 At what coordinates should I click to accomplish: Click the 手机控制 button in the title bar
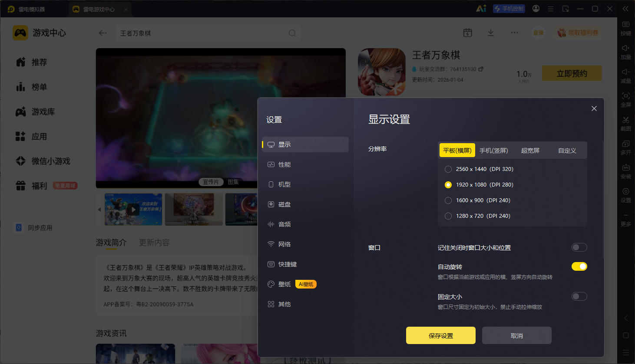(x=509, y=9)
